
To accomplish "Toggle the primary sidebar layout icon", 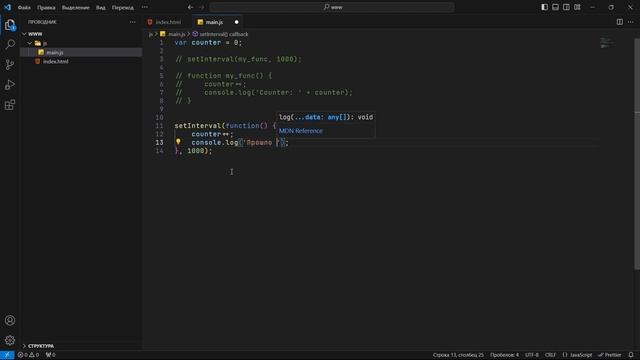I will 544,7.
